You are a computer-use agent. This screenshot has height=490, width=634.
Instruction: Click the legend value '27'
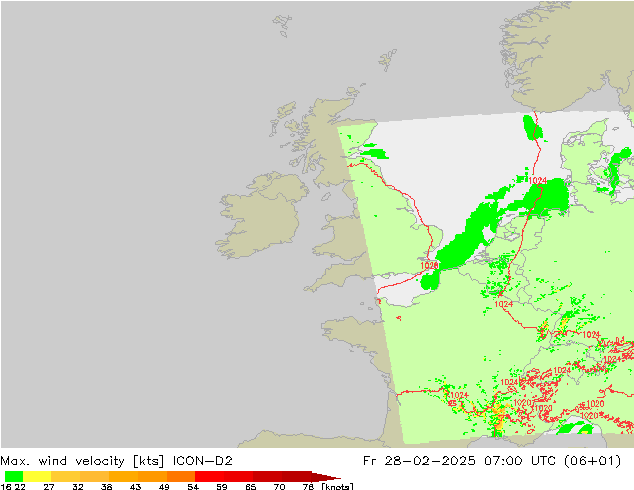[x=49, y=487]
